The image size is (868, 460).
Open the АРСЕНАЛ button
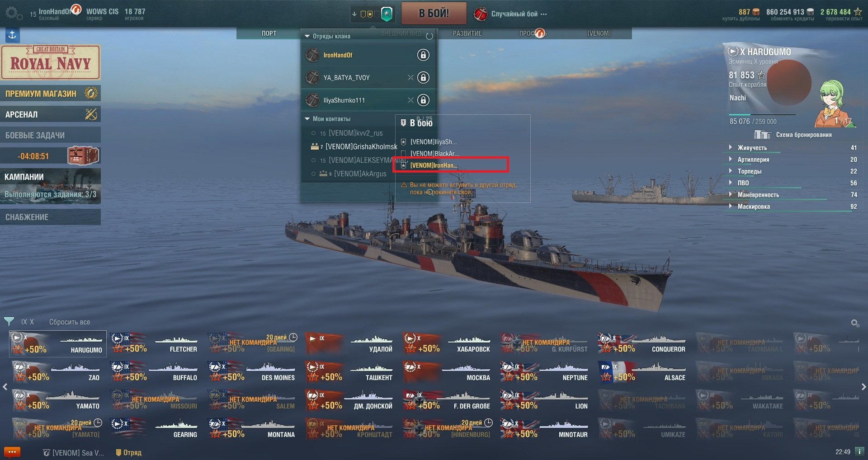point(50,114)
